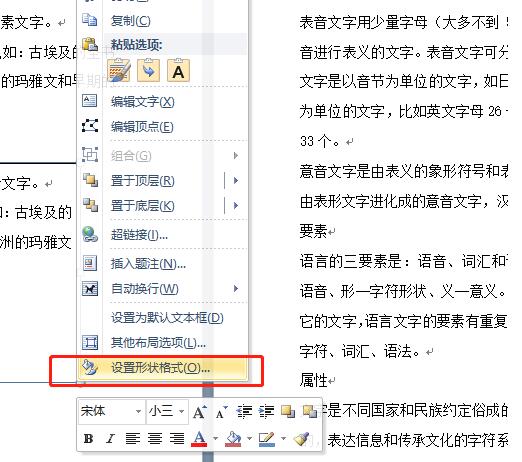Open the Hyperlink (超链接) dialog
Image resolution: width=522 pixels, height=462 pixels.
(139, 235)
